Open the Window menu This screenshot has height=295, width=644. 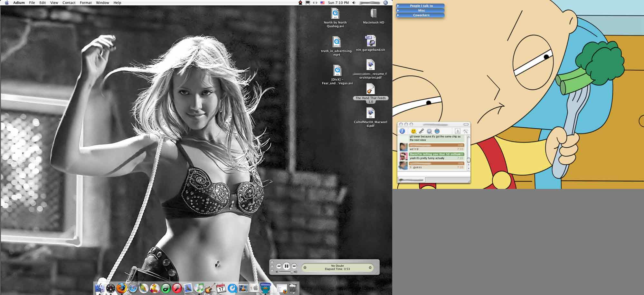tap(102, 3)
